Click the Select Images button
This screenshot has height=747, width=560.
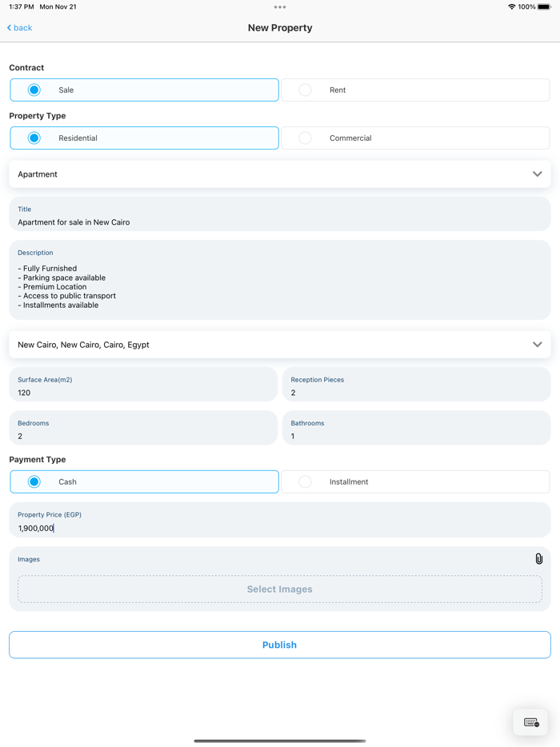click(x=279, y=589)
